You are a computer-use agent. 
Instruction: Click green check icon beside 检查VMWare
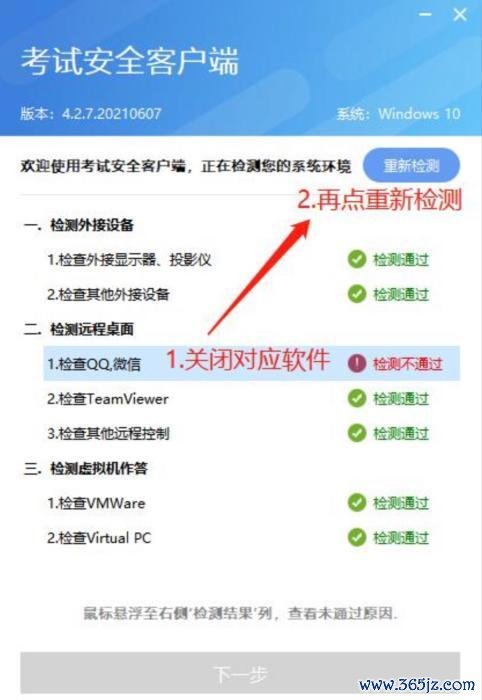[357, 503]
